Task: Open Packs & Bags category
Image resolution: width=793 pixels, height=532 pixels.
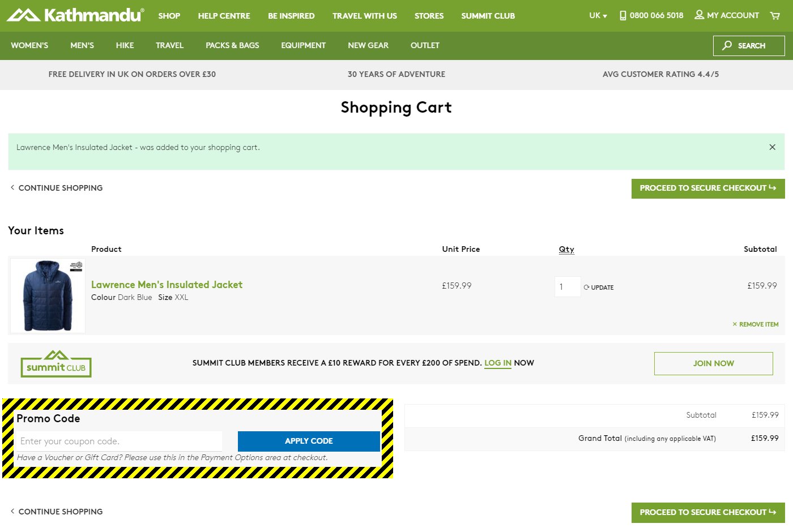Action: [232, 45]
